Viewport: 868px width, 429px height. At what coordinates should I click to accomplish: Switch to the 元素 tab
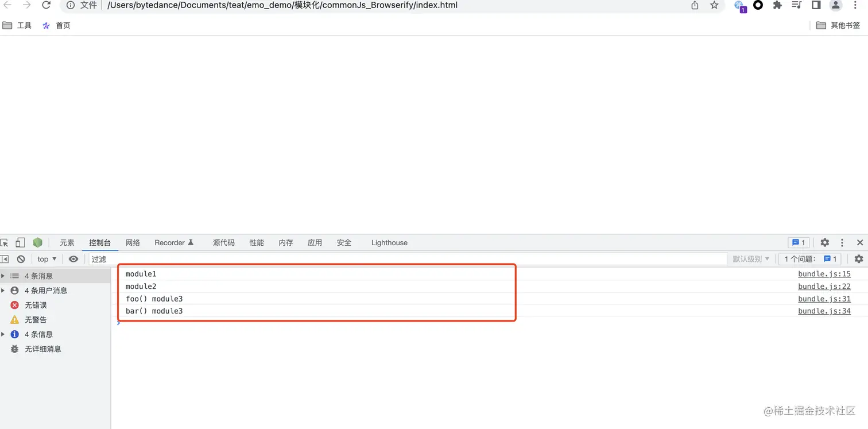pyautogui.click(x=67, y=242)
